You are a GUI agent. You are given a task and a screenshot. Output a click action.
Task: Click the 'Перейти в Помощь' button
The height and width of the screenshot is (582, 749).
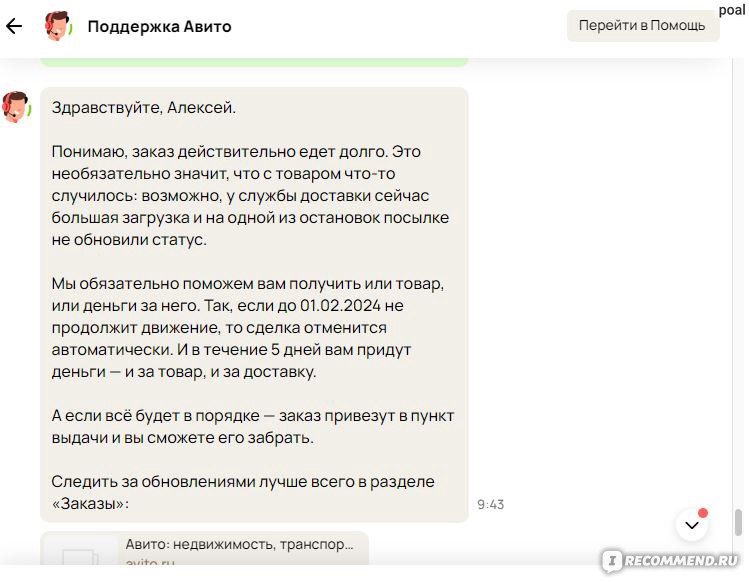(x=642, y=25)
